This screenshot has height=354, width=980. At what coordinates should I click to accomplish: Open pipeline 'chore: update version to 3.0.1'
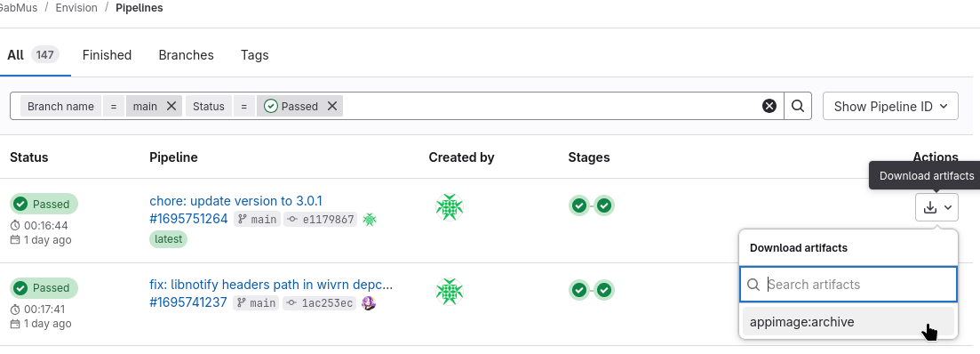pos(235,201)
